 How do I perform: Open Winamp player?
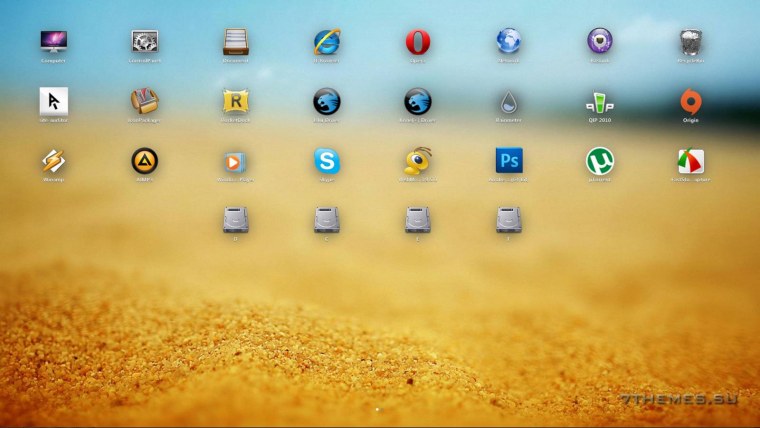click(54, 160)
